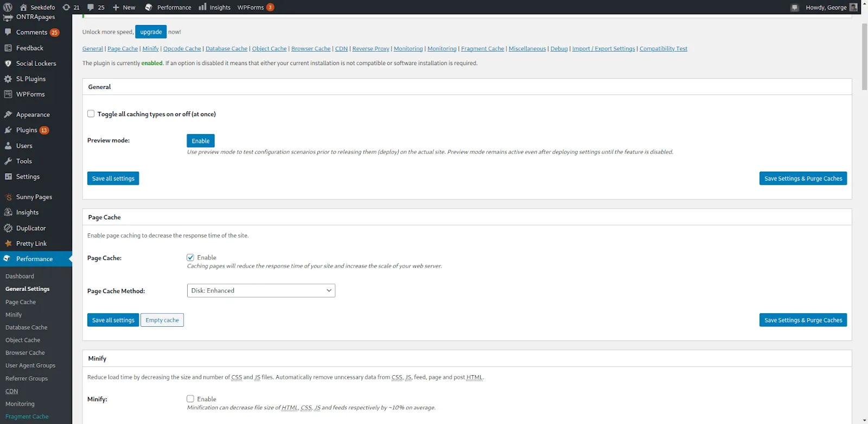Screen dimensions: 868x424
Task: Open Compatibility Test link
Action: click(663, 49)
